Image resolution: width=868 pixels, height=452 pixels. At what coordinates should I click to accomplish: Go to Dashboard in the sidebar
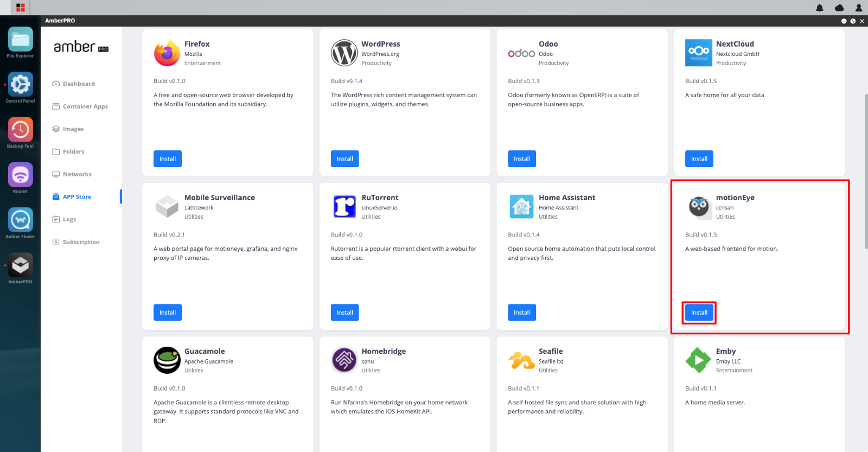[x=78, y=84]
